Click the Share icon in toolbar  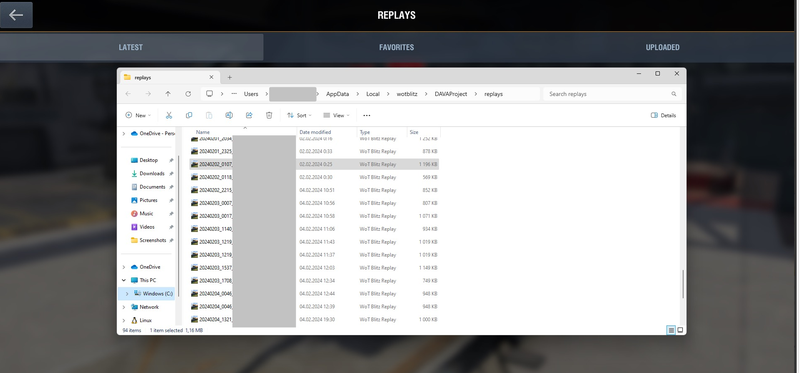point(249,115)
